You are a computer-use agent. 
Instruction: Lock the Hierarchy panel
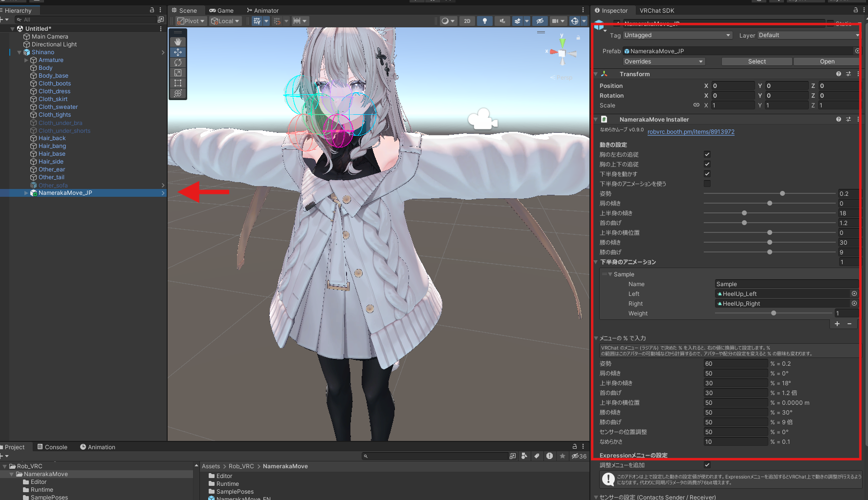click(x=152, y=10)
